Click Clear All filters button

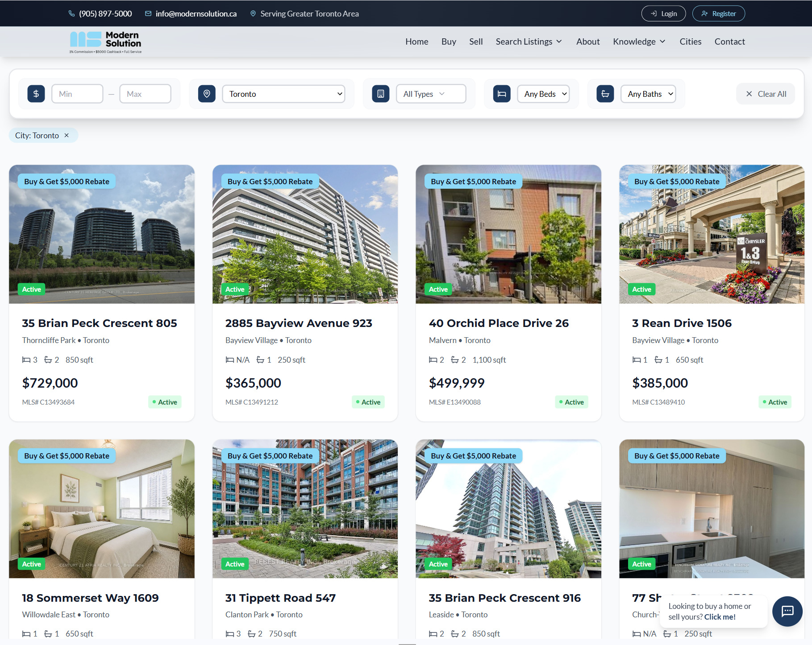click(x=766, y=94)
